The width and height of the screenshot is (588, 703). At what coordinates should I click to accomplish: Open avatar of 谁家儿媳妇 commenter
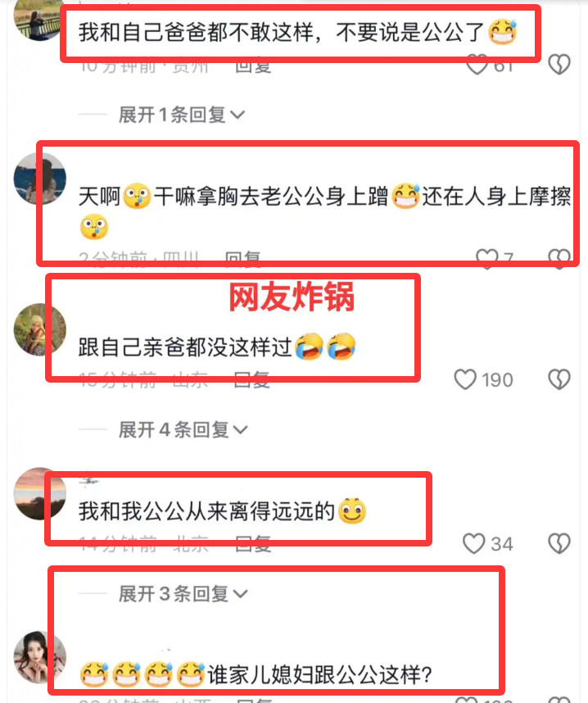[40, 657]
